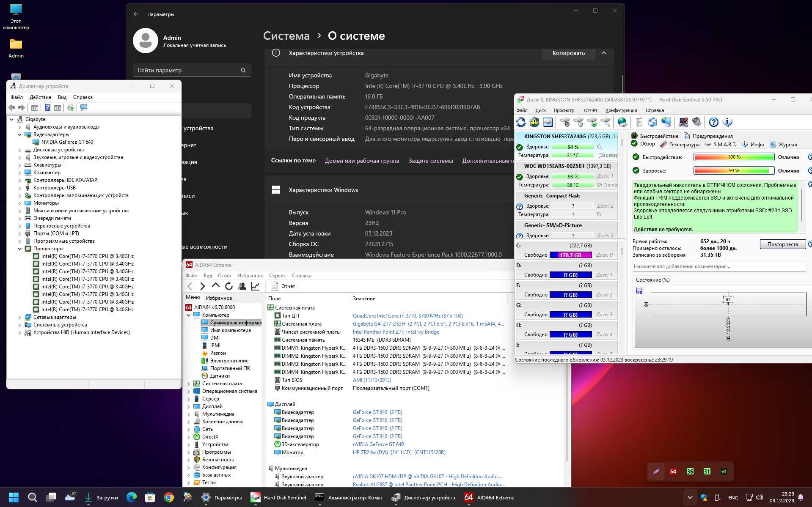Click the globe icon in Hard Disk Sentinel toolbar

coord(622,122)
